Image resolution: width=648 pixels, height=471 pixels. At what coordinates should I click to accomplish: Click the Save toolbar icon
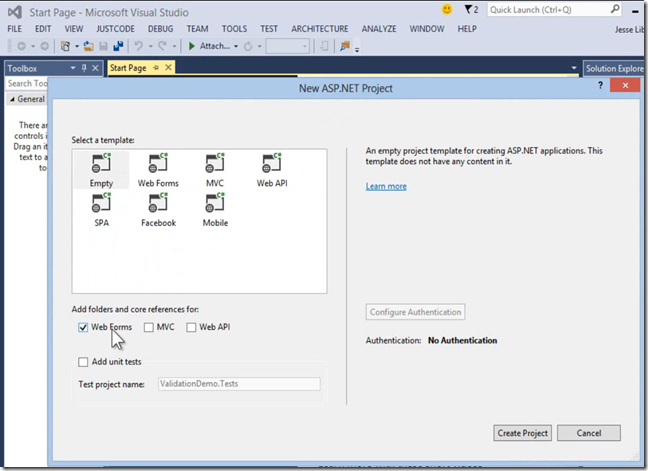[103, 46]
